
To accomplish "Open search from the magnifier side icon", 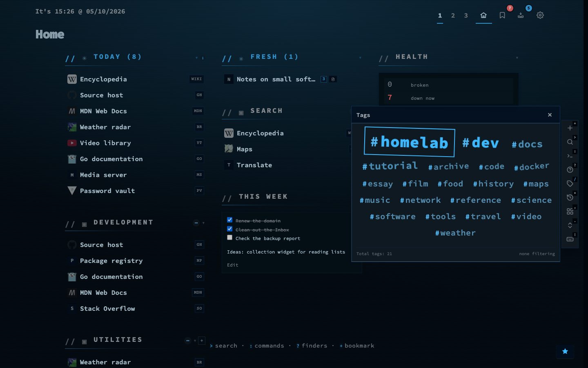I will pos(570,142).
